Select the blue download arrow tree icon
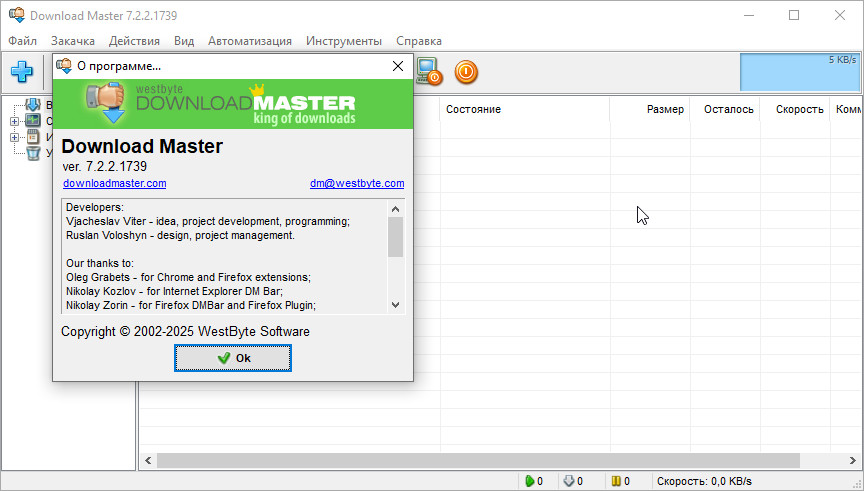864x491 pixels. pos(33,106)
